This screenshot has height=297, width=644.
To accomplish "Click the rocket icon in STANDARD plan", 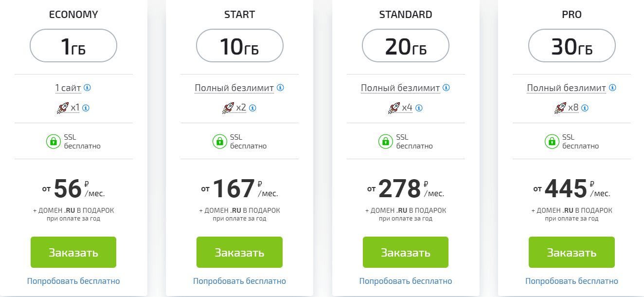I will tap(394, 108).
